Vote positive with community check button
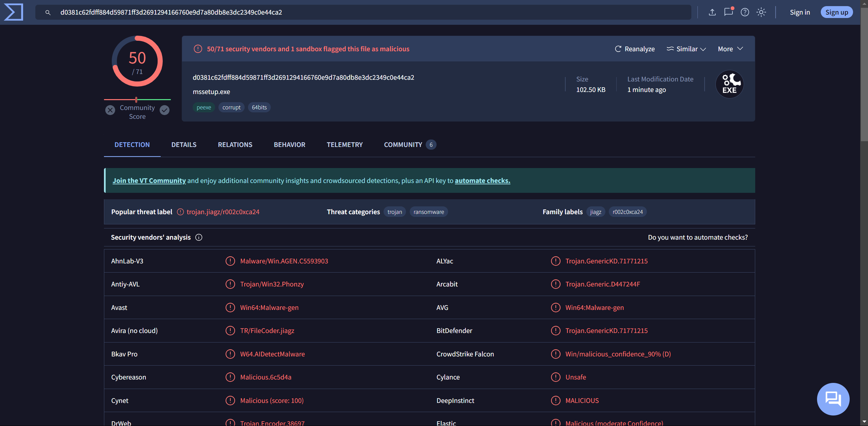The height and width of the screenshot is (426, 868). pos(165,110)
